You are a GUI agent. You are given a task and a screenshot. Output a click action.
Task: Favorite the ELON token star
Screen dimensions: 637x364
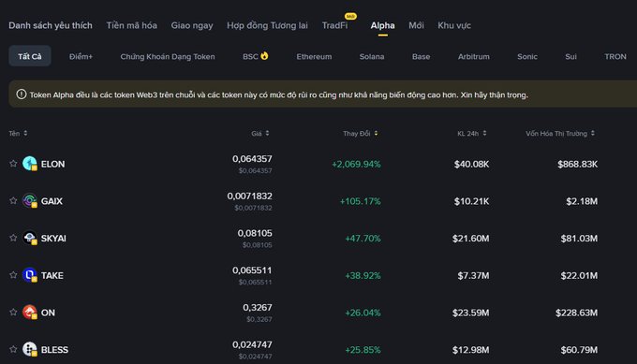[13, 164]
